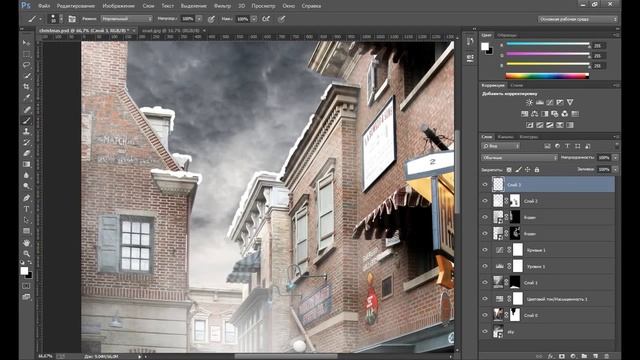Add a Channel Mixer adjustment
This screenshot has width=640, height=360.
565,114
